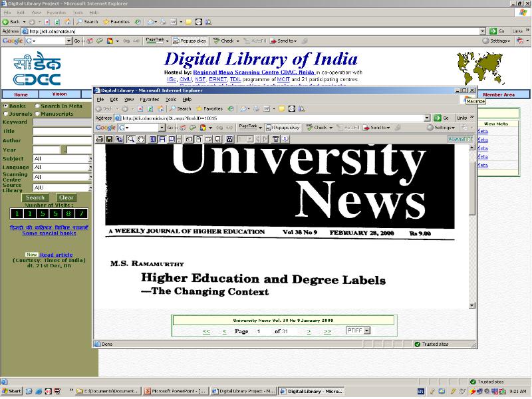
Task: Open Settings dropdown in main Google toolbar
Action: 497,41
